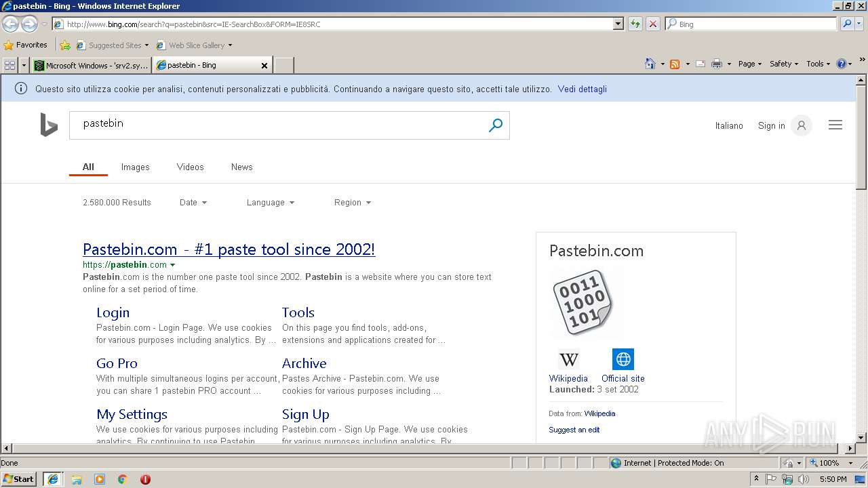This screenshot has width=868, height=488.
Task: Open the Pastebin Login sublink
Action: pos(113,312)
